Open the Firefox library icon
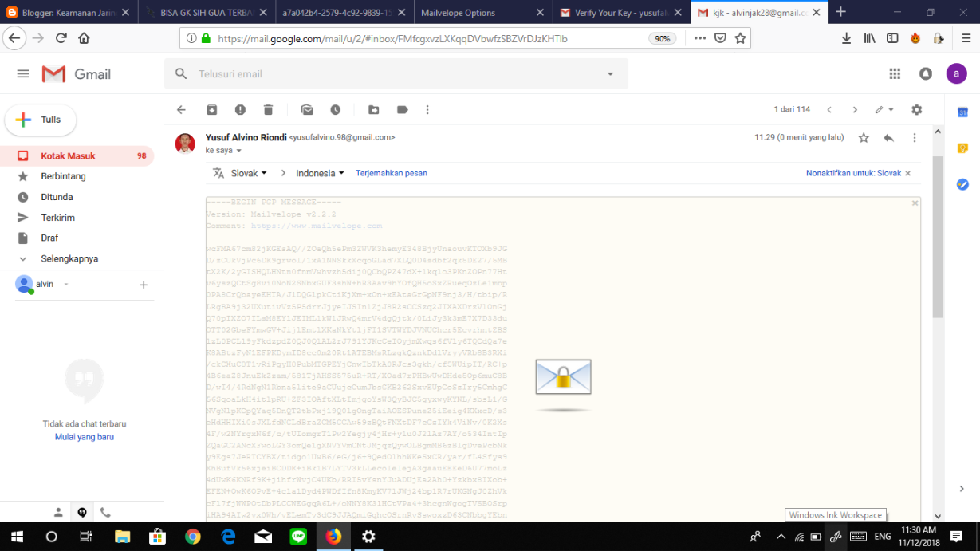The height and width of the screenshot is (551, 980). pos(870,38)
